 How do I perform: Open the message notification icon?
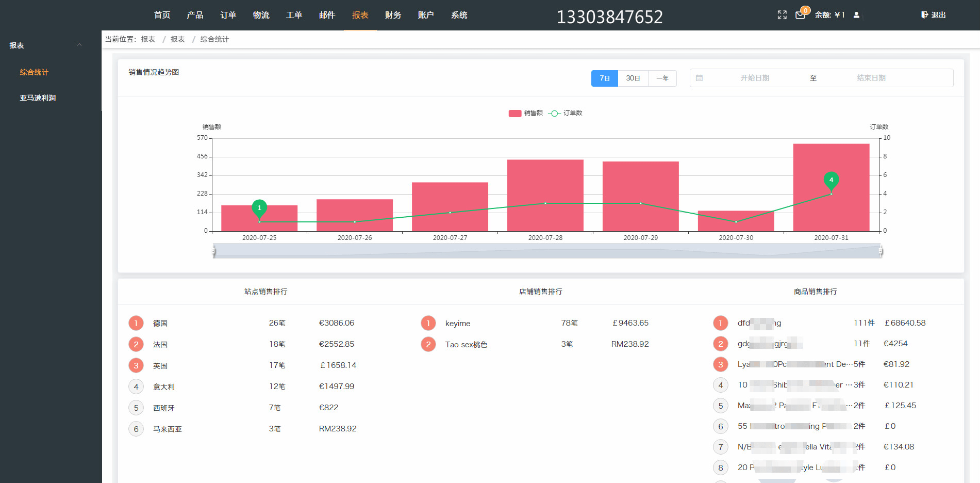800,15
